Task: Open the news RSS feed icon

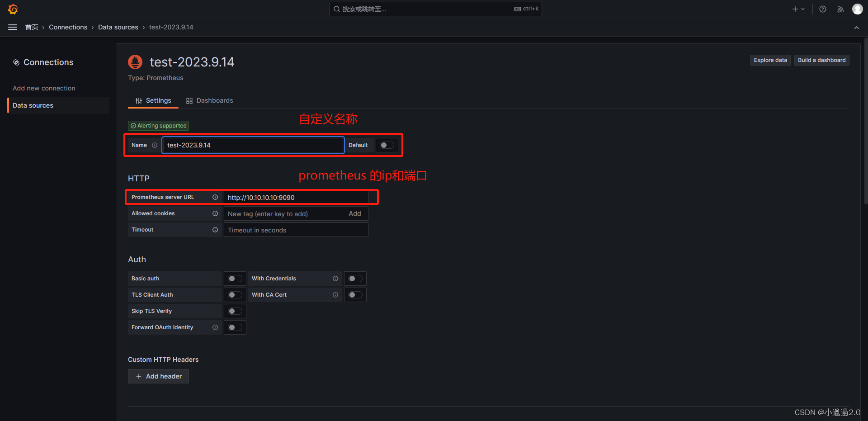Action: point(840,9)
